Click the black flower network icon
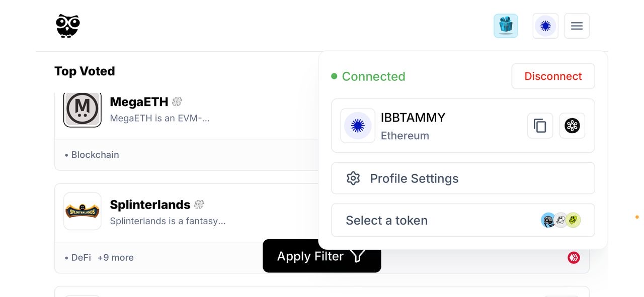Image resolution: width=644 pixels, height=297 pixels. (x=572, y=126)
